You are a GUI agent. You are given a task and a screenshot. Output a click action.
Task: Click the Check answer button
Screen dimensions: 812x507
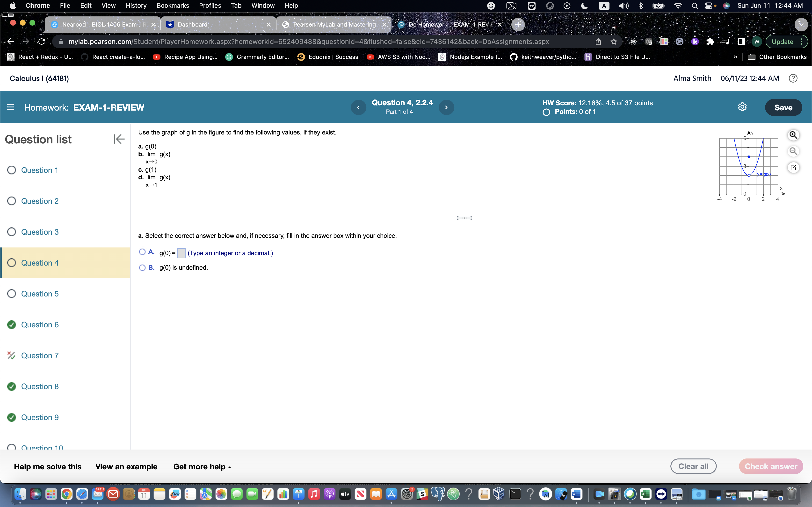[x=771, y=466]
